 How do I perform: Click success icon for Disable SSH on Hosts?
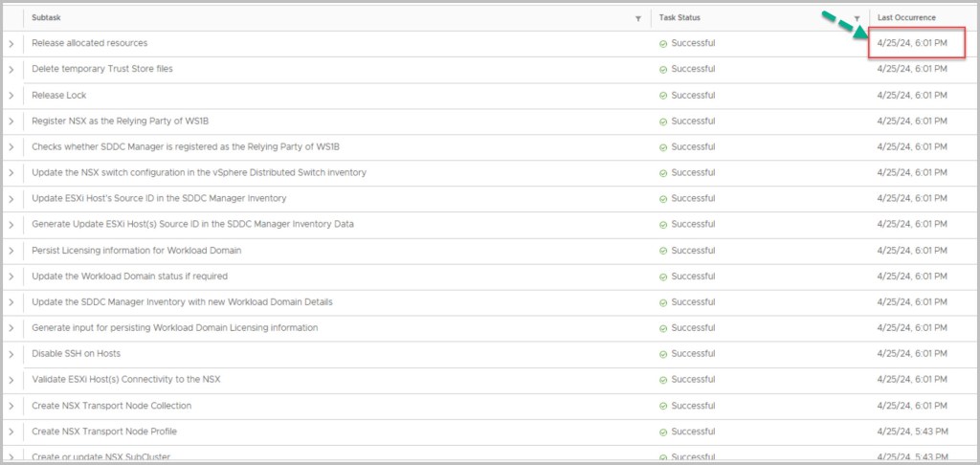[x=663, y=354]
